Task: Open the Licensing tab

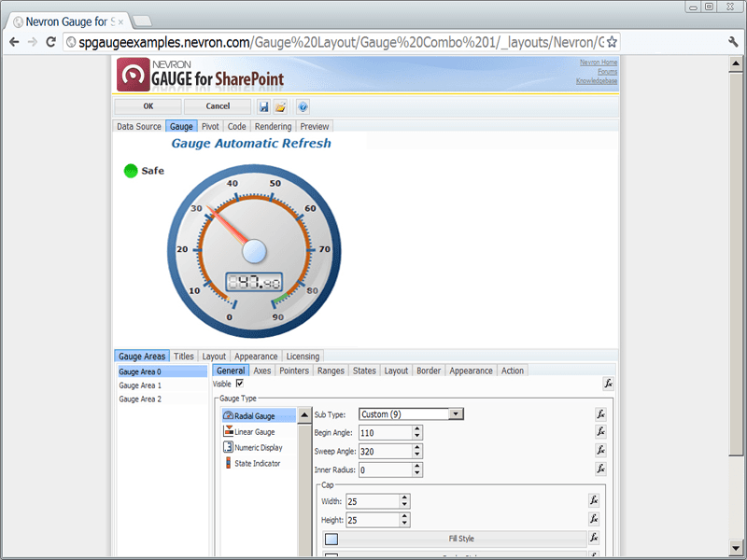Action: pos(303,357)
